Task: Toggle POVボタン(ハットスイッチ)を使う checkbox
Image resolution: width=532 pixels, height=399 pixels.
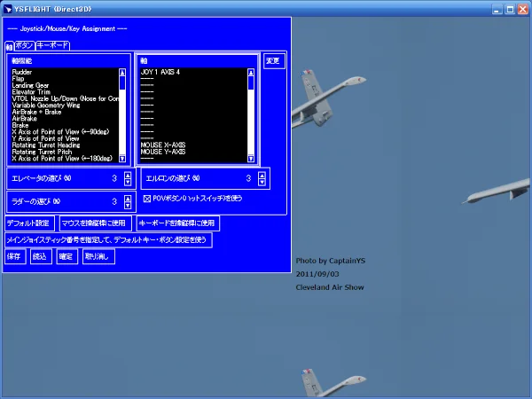Action: pyautogui.click(x=147, y=199)
